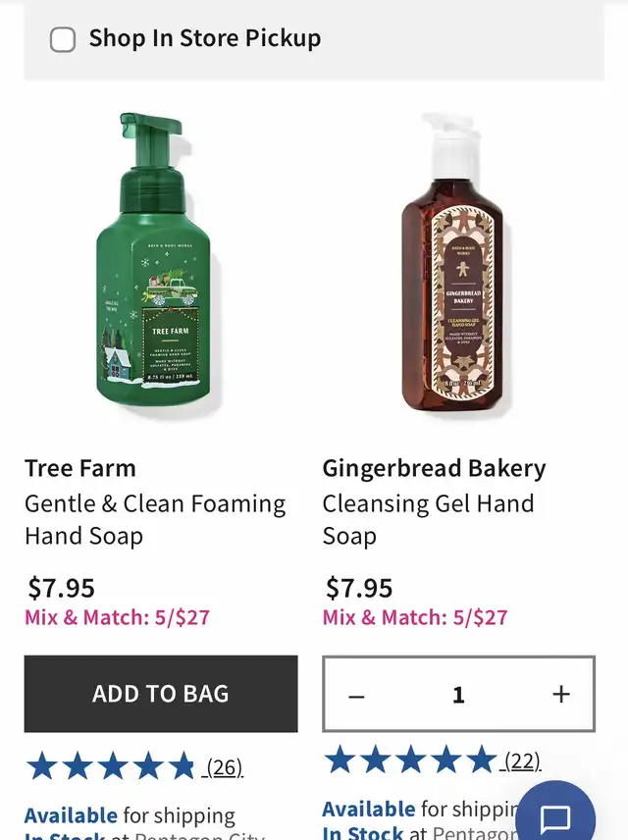
Task: Click the Shop In Store Pickup label
Action: [205, 38]
